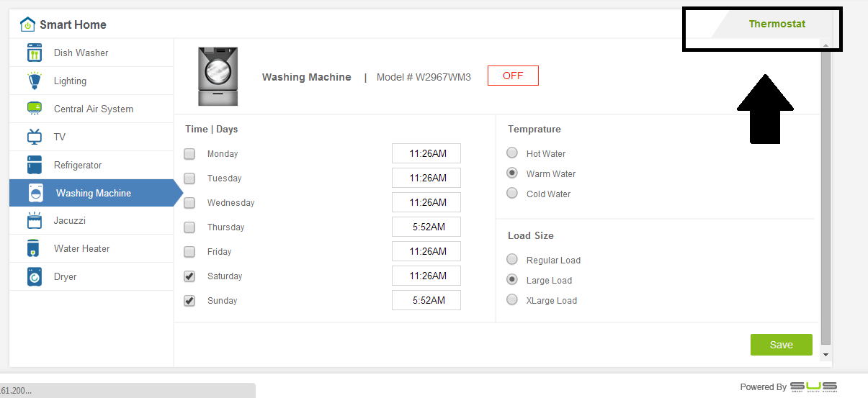Click the TV icon in sidebar
The image size is (868, 398).
point(35,137)
